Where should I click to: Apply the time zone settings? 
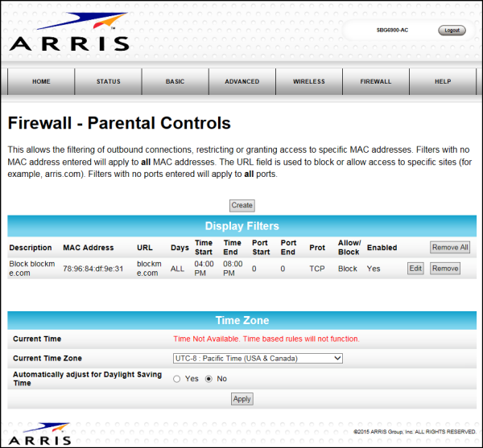[242, 399]
